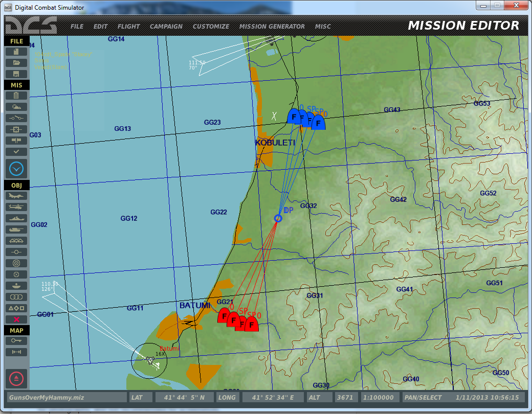Open the map key options icon

[16, 341]
